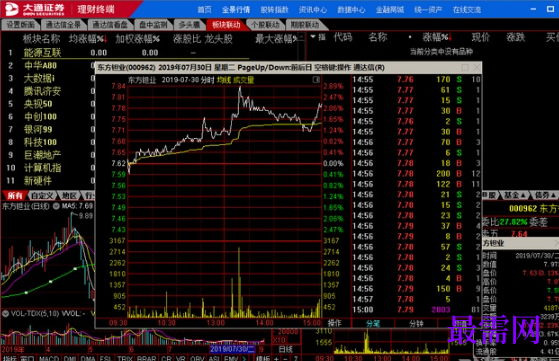
Task: Switch to the 个股联动 tab
Action: [265, 25]
